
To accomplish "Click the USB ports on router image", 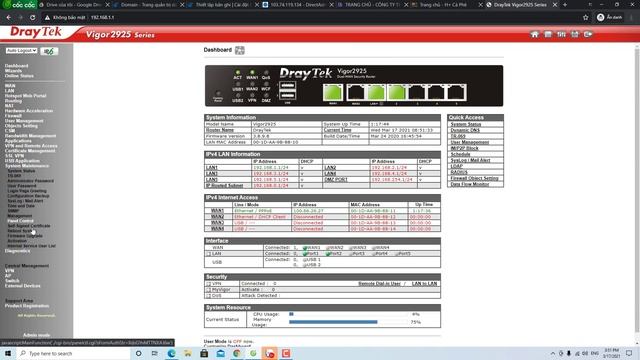I will [287, 90].
